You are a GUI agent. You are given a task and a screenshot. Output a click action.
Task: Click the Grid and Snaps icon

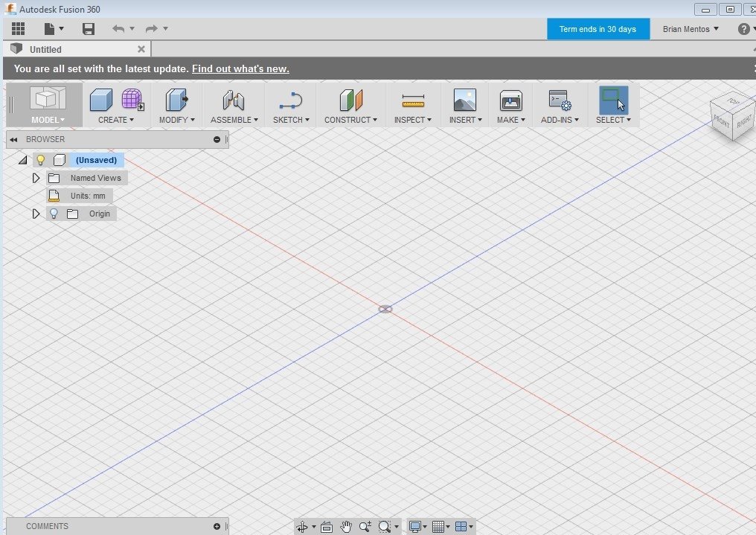438,527
